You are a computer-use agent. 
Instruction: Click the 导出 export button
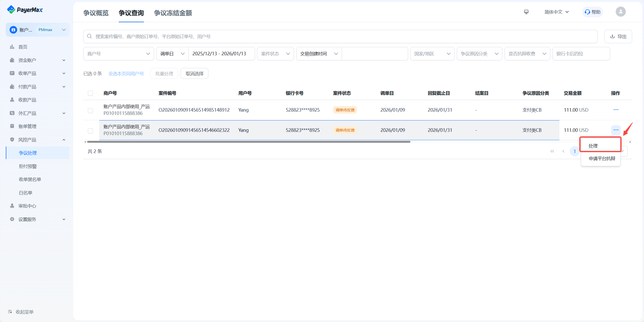click(618, 36)
